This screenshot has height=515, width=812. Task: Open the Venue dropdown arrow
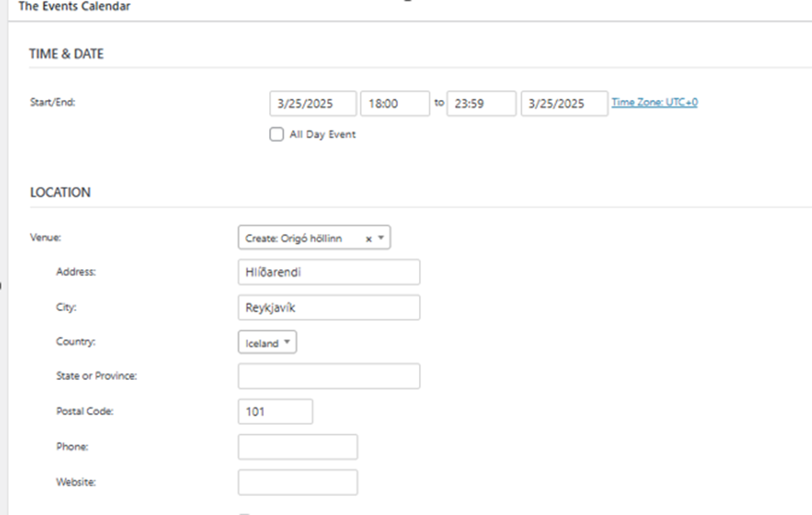pyautogui.click(x=381, y=238)
